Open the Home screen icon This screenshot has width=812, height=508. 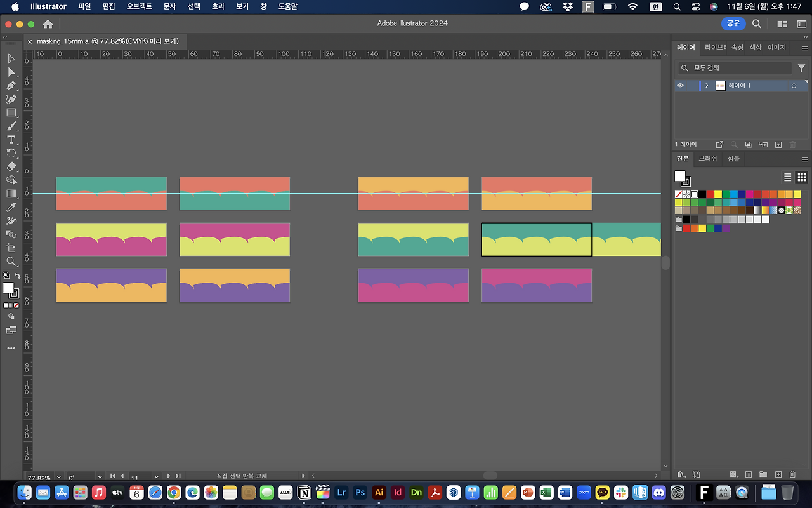(x=48, y=23)
